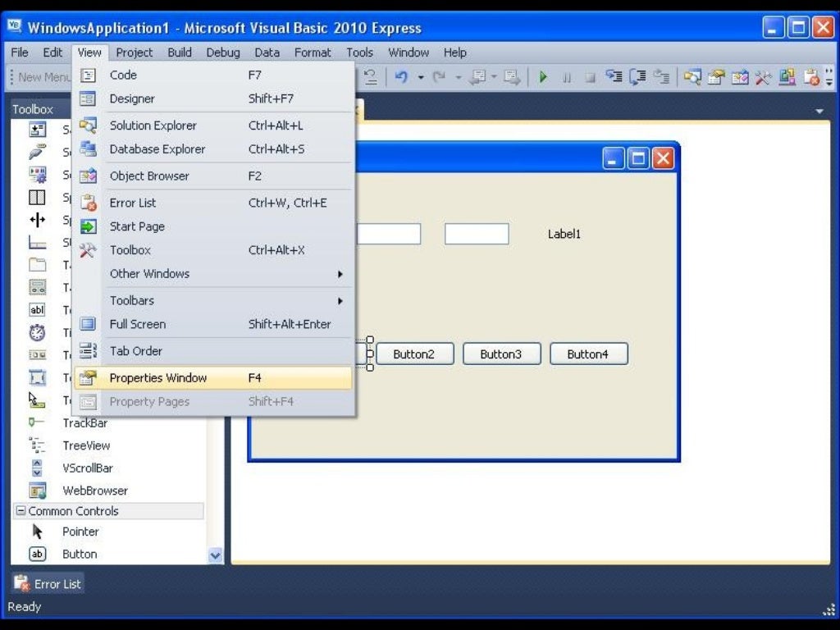Image resolution: width=840 pixels, height=630 pixels.
Task: Open the document tab list dropdown arrow
Action: pos(819,112)
